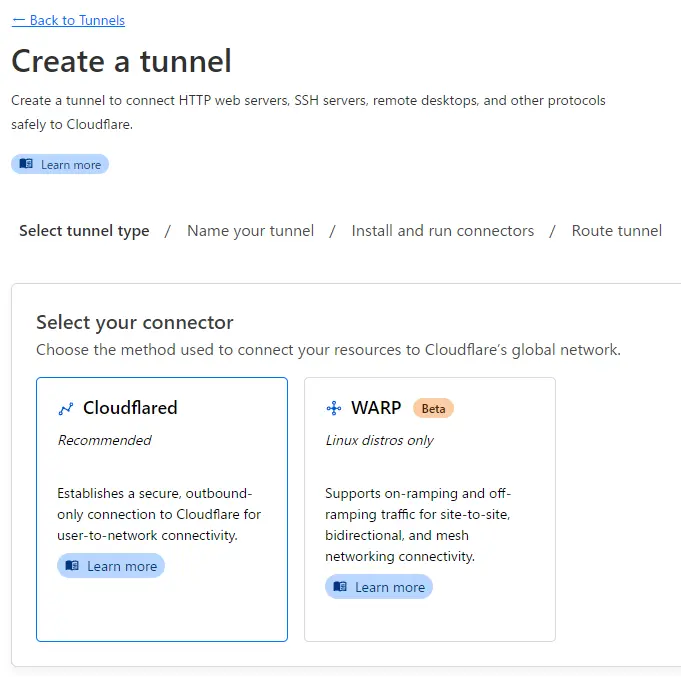Open the Learn more label under the page description
Image resolution: width=681 pixels, height=677 pixels.
(70, 165)
